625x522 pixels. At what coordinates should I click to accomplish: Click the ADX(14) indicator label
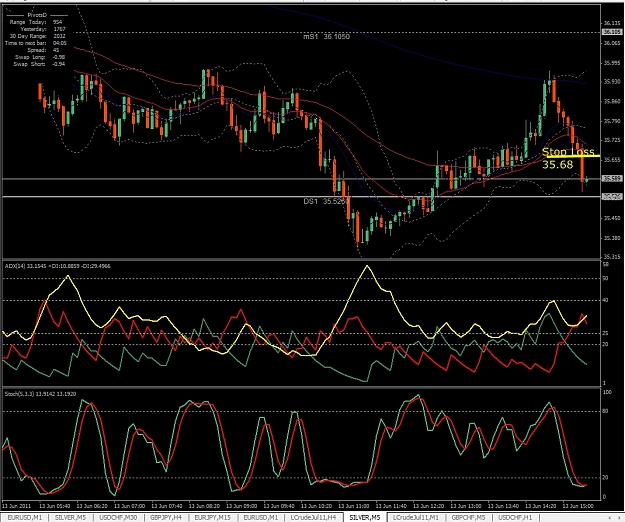(x=57, y=266)
